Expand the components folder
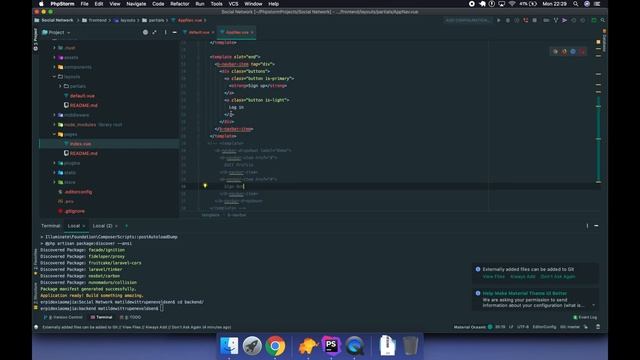 pyautogui.click(x=54, y=67)
